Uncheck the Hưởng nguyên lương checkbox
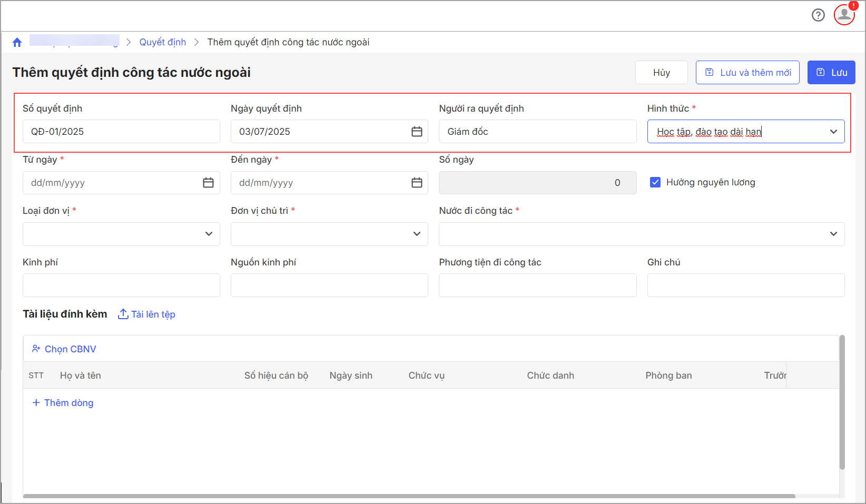The image size is (866, 504). pyautogui.click(x=655, y=182)
